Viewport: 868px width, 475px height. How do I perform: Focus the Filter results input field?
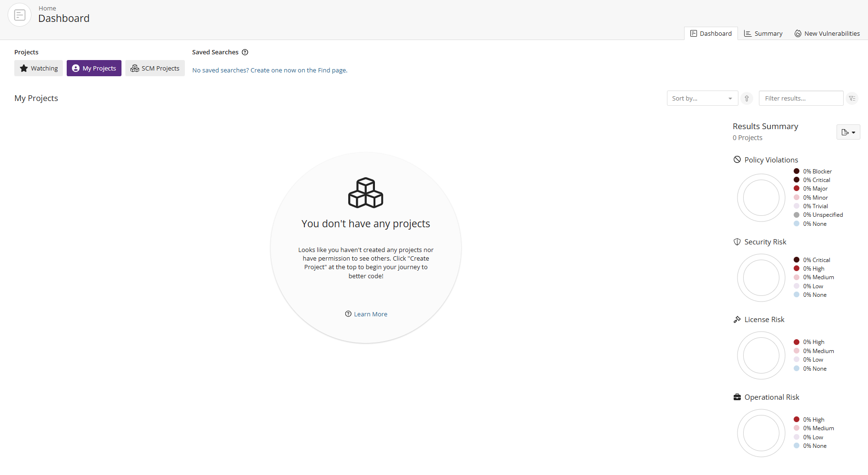pos(800,99)
